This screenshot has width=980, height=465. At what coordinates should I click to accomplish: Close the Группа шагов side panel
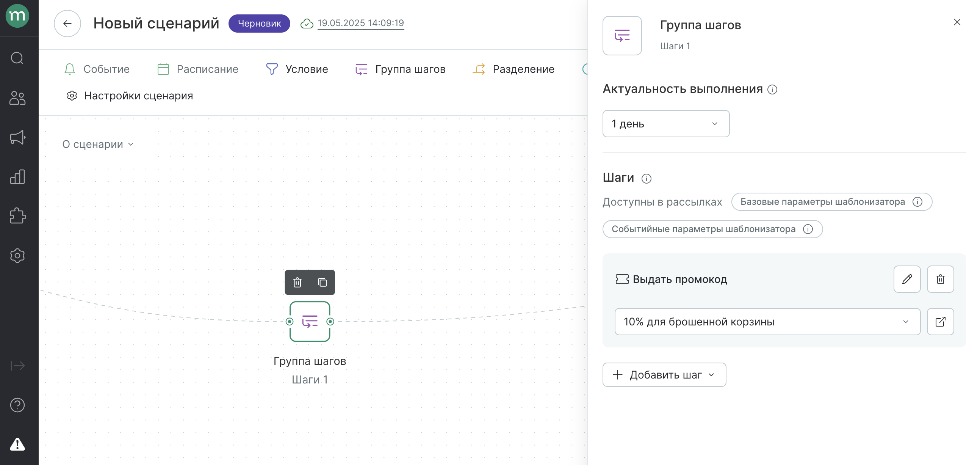tap(957, 22)
